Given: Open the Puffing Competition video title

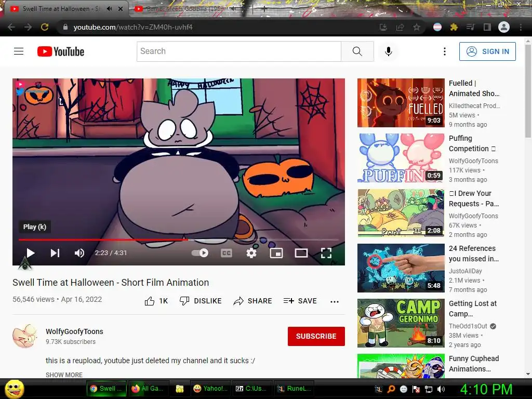Looking at the screenshot, I should [x=472, y=143].
